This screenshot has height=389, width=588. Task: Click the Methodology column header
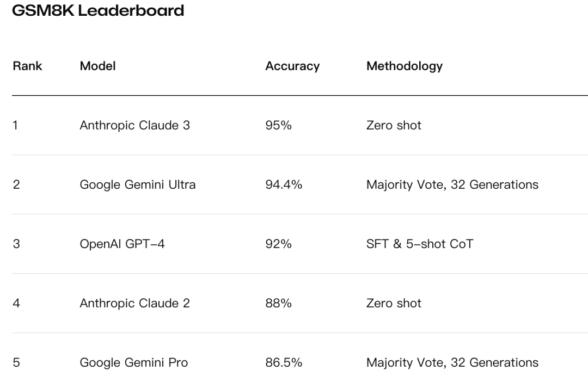click(x=405, y=66)
